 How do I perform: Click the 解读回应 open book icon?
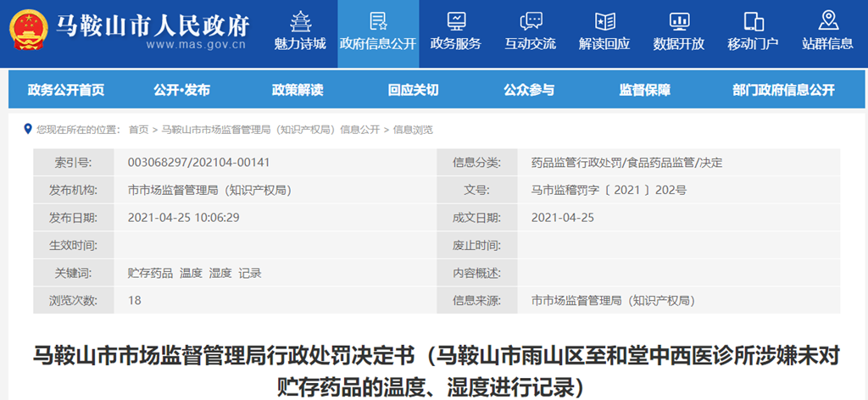(604, 21)
